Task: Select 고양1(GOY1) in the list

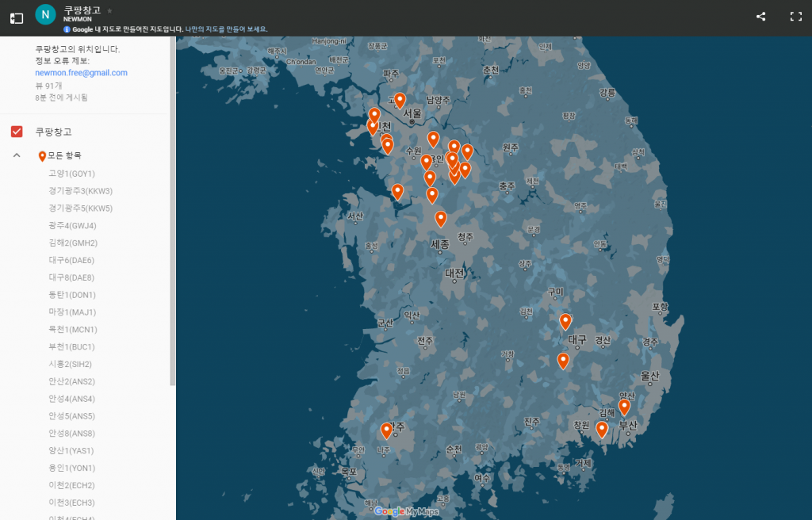Action: click(x=71, y=173)
